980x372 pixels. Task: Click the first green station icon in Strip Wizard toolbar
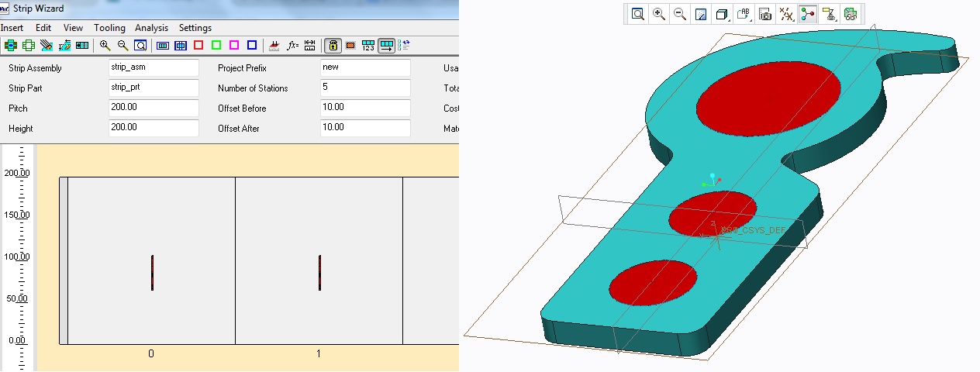pyautogui.click(x=11, y=45)
